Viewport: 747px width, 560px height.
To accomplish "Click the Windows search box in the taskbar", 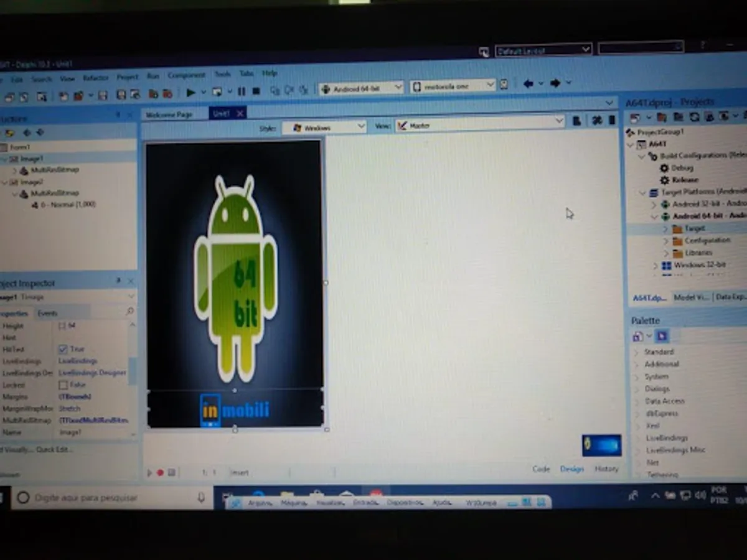I will tap(112, 498).
